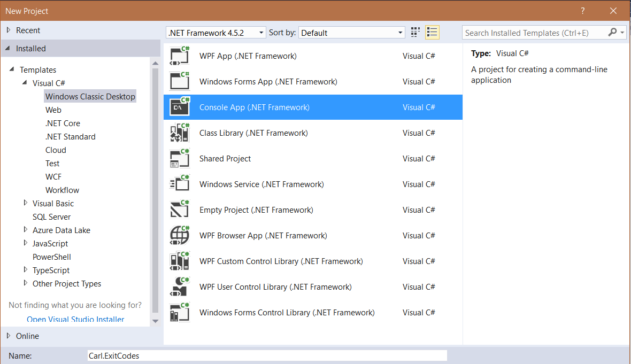Click the Console App template icon
Image resolution: width=631 pixels, height=364 pixels.
tap(180, 107)
